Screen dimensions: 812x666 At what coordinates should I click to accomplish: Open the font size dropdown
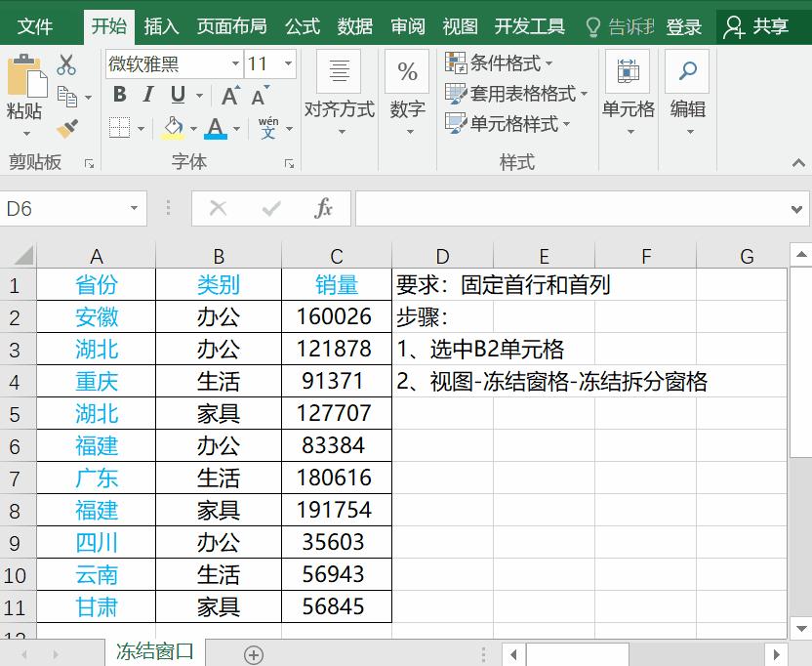[287, 63]
